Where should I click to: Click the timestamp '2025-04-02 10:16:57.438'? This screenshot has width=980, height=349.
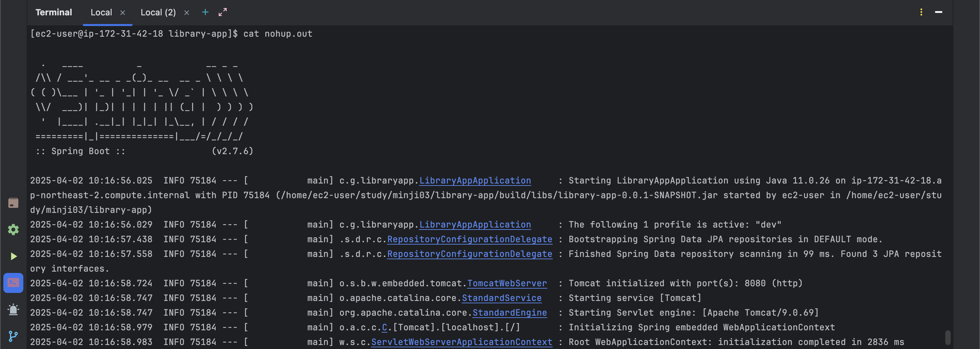(x=91, y=239)
